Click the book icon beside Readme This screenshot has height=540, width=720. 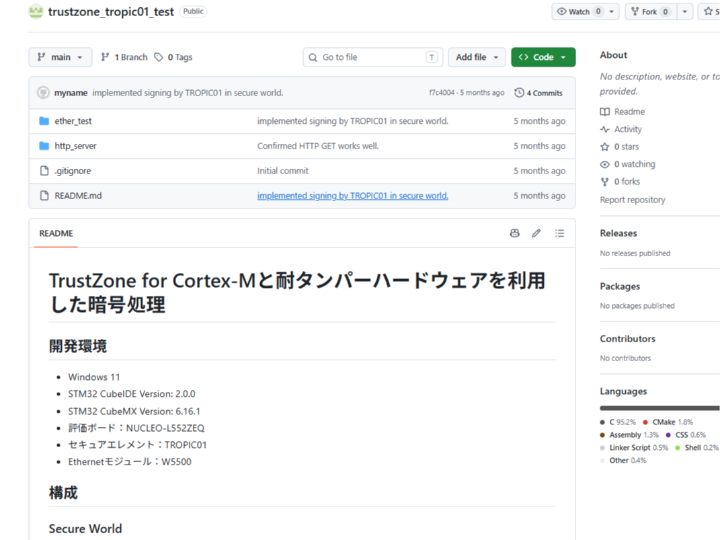point(605,112)
